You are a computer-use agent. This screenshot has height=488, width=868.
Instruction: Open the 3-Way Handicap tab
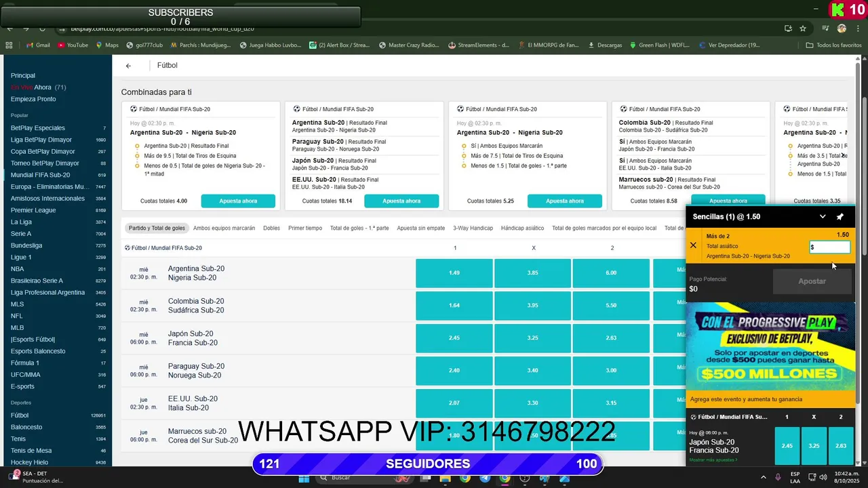tap(473, 228)
